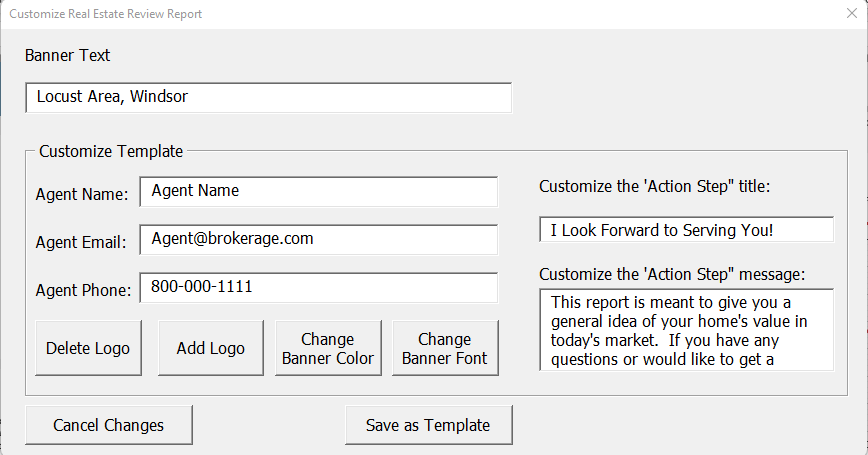Click the Banner Text input field
Image resolution: width=868 pixels, height=455 pixels.
click(268, 98)
